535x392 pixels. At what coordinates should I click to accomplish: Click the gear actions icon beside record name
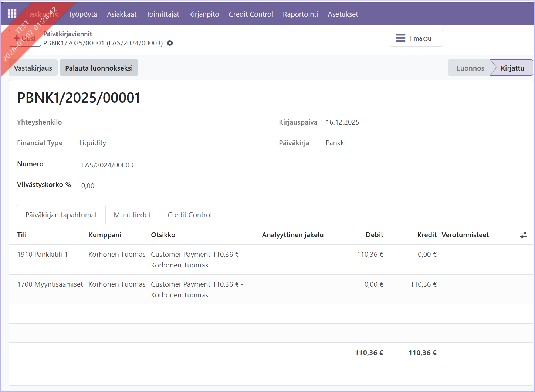[x=170, y=43]
